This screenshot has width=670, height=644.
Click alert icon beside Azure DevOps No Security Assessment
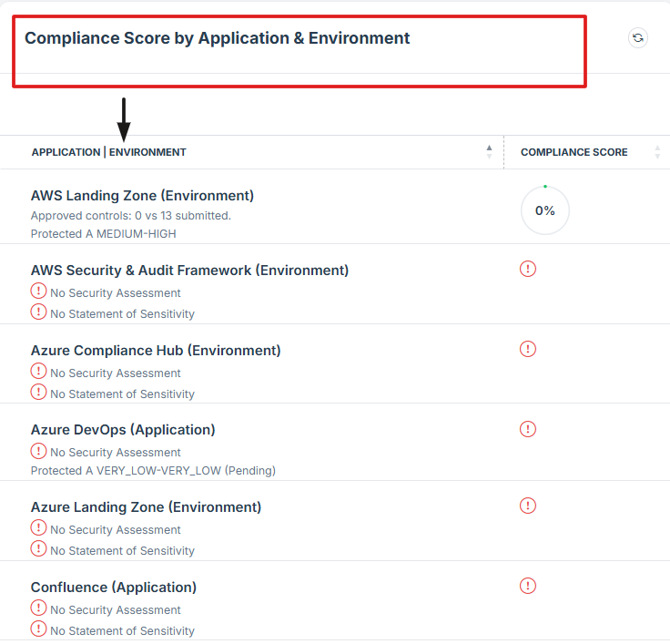pos(38,451)
